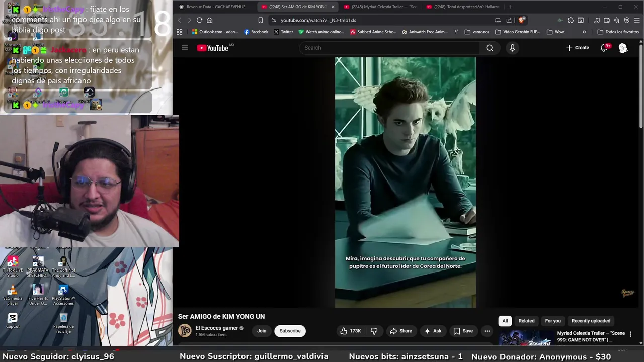644x362 pixels.
Task: Subscribe to El Escoces gamer
Action: coord(290,331)
